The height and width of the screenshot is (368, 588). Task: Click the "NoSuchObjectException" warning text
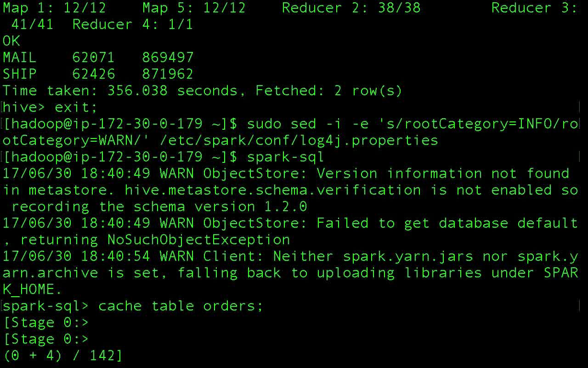tap(198, 240)
